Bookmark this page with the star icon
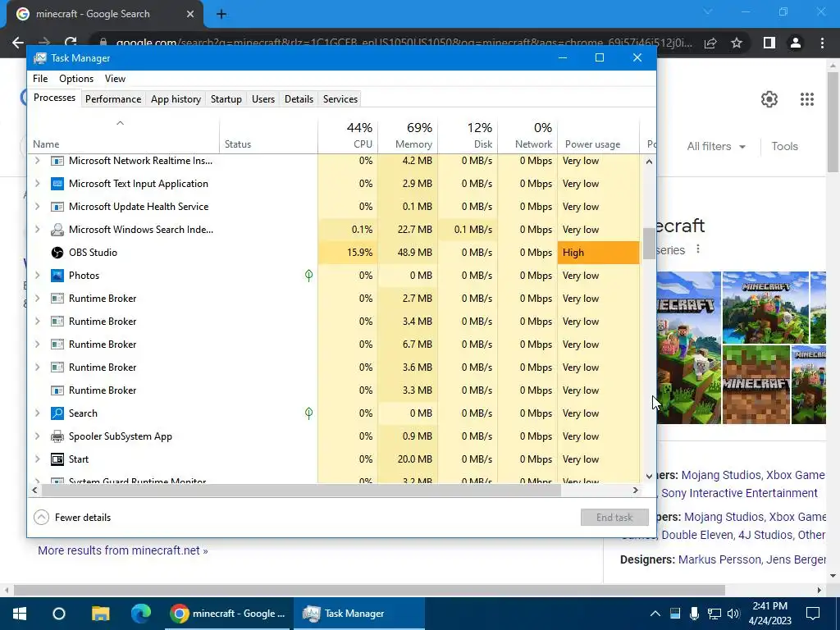 [x=737, y=43]
